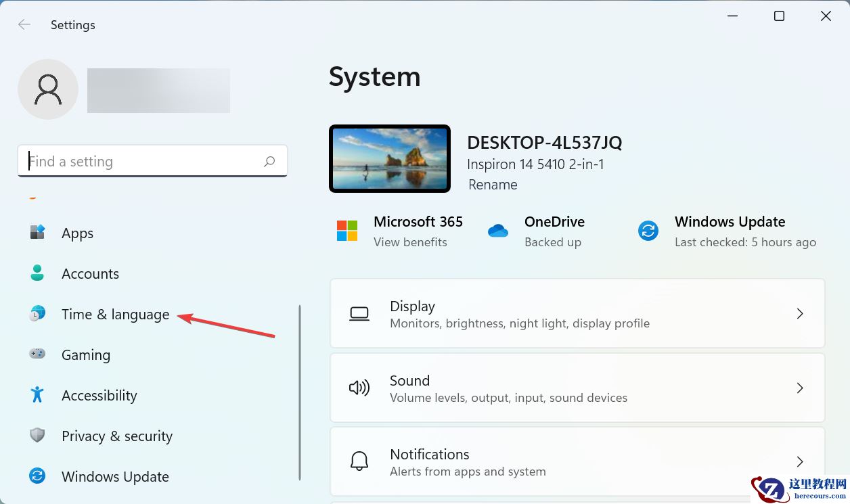Image resolution: width=850 pixels, height=504 pixels.
Task: Click the OneDrive cloud icon
Action: [x=498, y=230]
